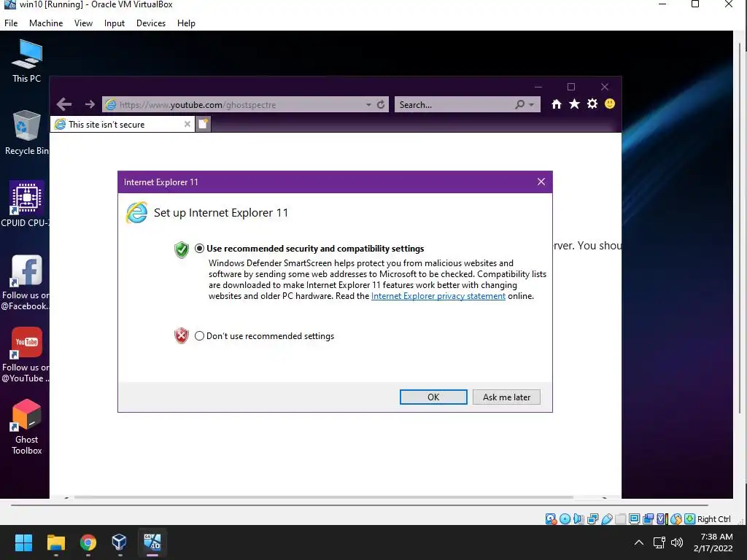This screenshot has width=747, height=560.
Task: Open the Follow us on YouTube shortcut
Action: coord(25,355)
